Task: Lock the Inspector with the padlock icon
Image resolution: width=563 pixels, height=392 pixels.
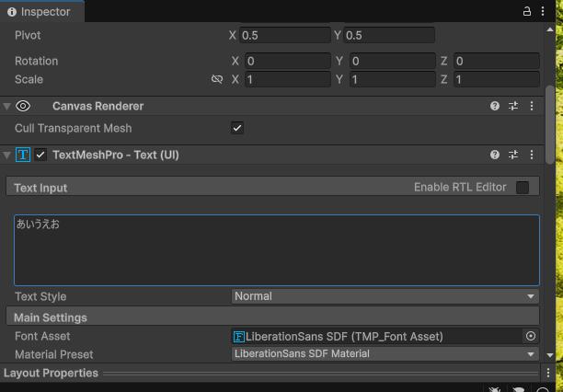Action: [527, 12]
